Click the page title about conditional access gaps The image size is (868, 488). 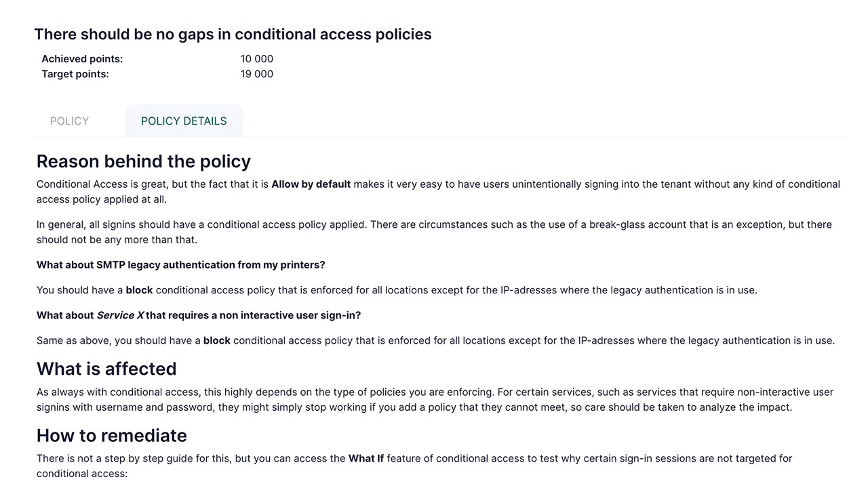point(233,34)
